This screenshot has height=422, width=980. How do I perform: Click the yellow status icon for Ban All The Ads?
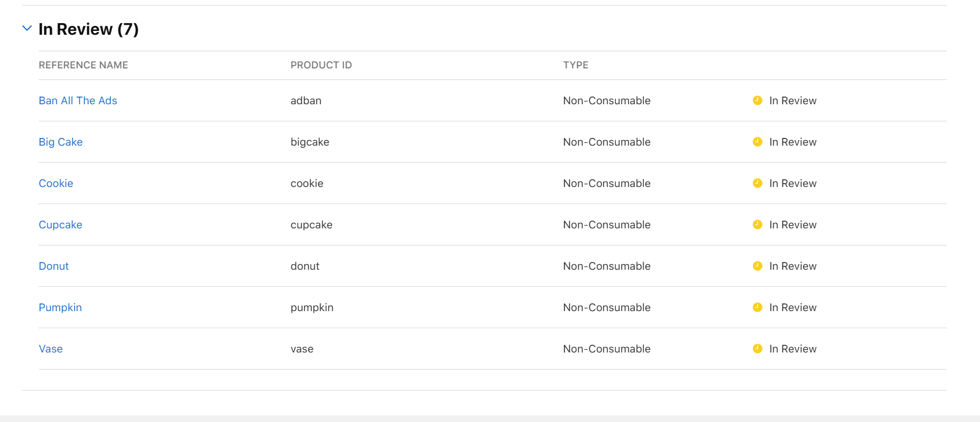click(758, 100)
